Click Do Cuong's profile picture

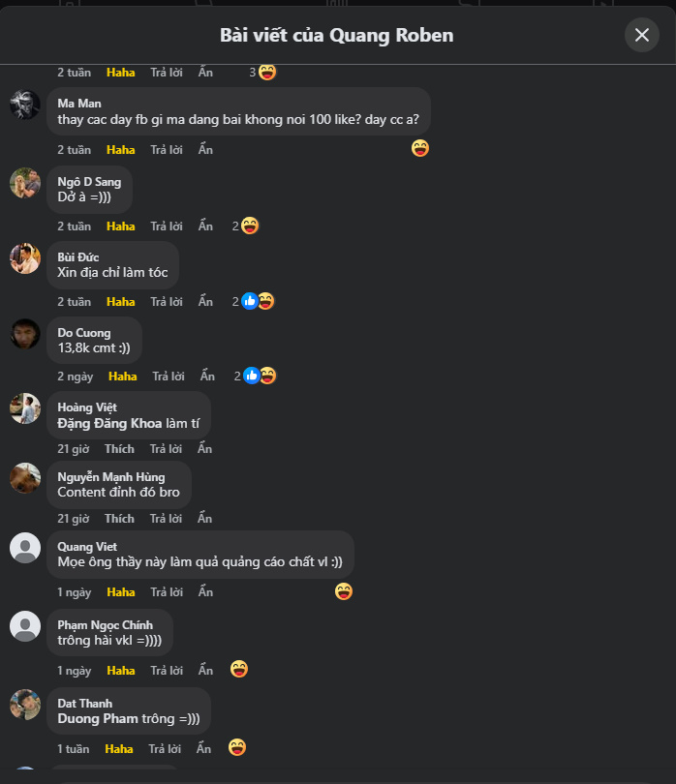[x=25, y=334]
